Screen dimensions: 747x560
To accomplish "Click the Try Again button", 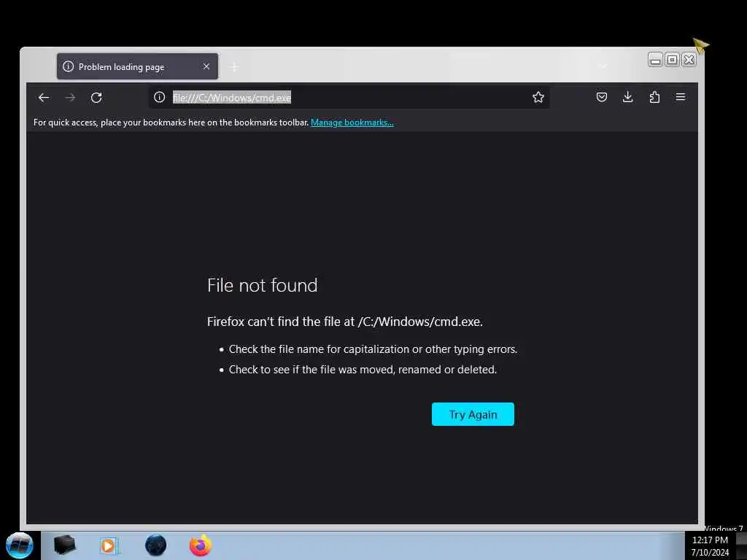I will [x=473, y=414].
